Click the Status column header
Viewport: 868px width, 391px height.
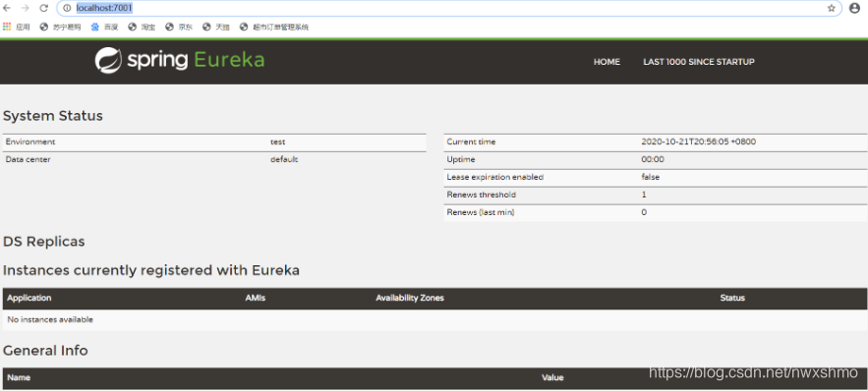tap(732, 298)
